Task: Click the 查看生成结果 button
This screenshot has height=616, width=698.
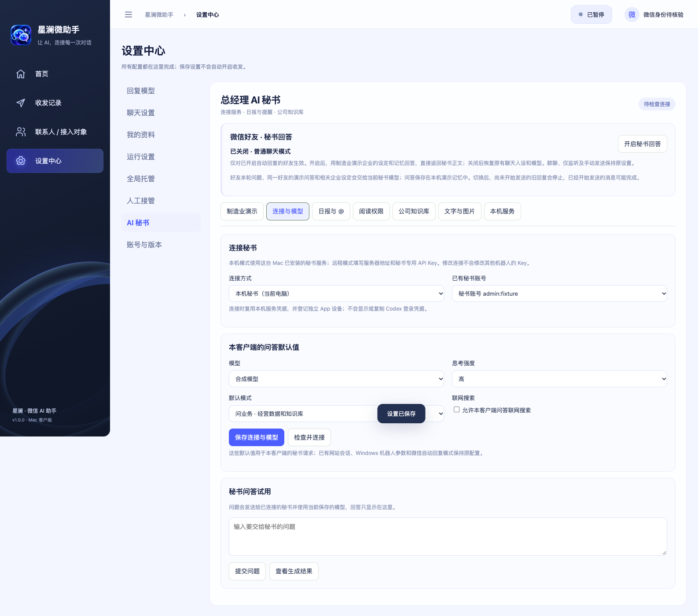Action: tap(294, 571)
